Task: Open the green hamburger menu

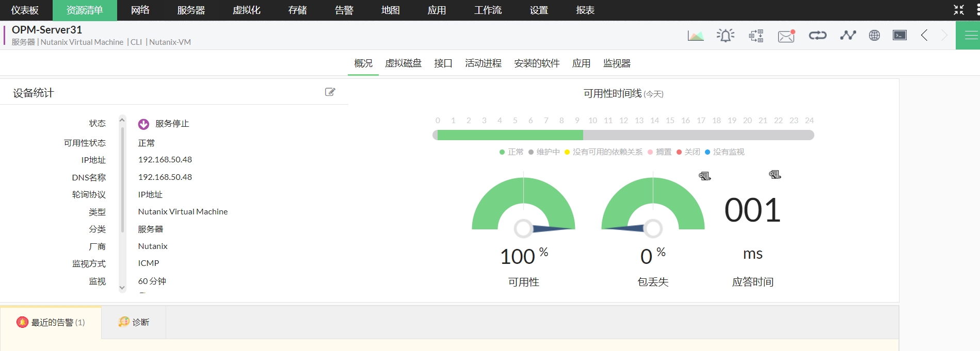Action: tap(968, 35)
